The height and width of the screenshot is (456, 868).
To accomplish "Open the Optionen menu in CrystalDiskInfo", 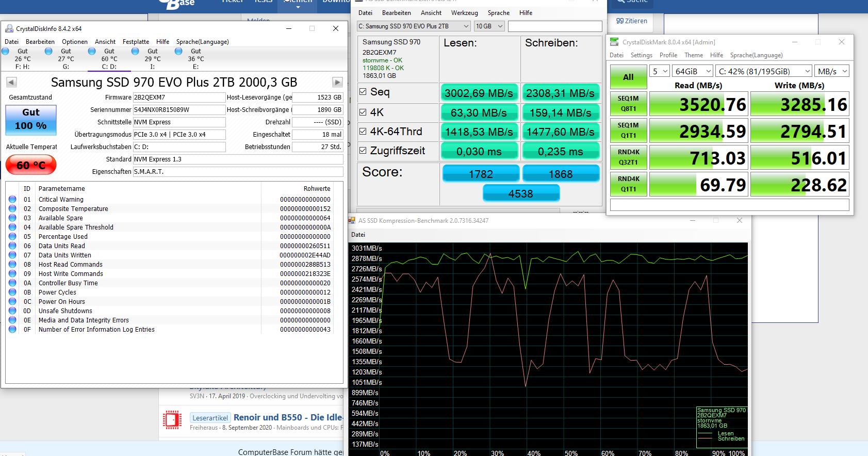I will pyautogui.click(x=75, y=42).
